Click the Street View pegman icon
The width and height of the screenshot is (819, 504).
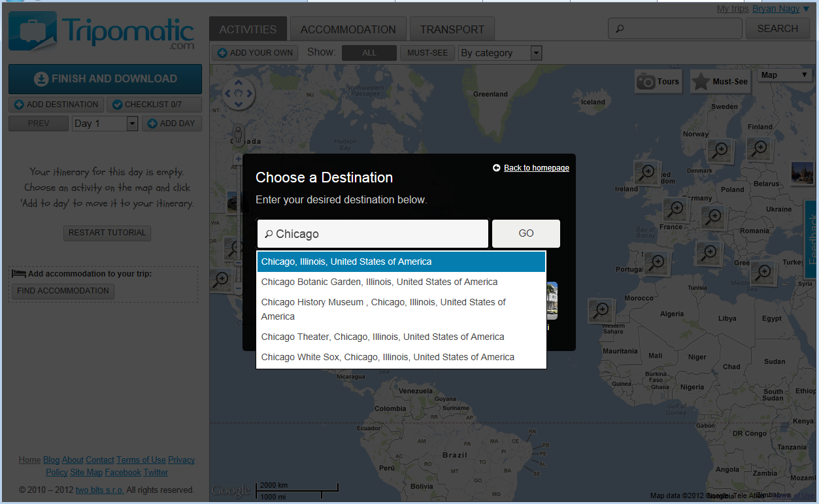click(238, 135)
